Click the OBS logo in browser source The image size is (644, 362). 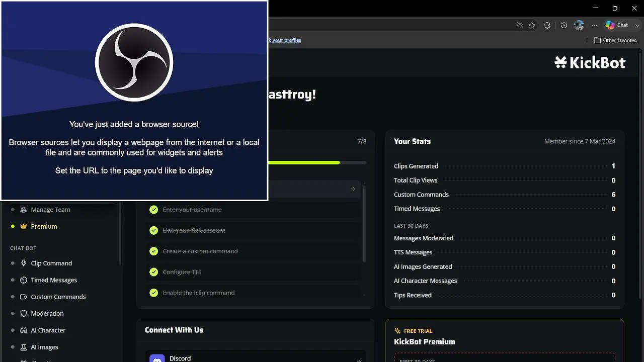coord(134,63)
